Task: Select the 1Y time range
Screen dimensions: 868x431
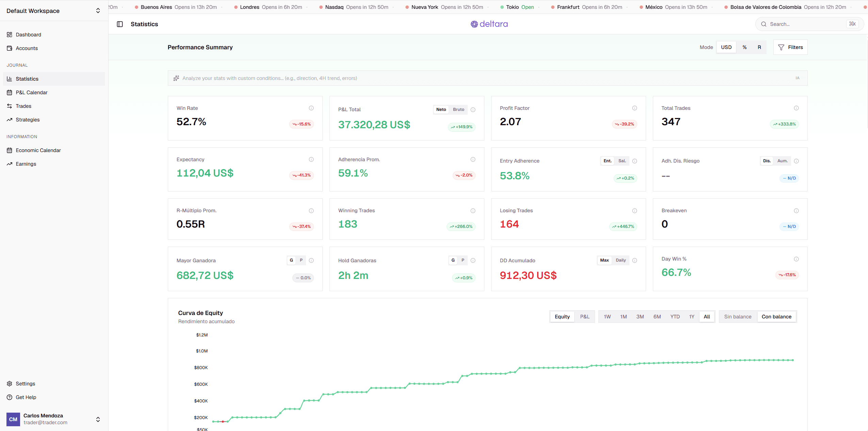Action: tap(692, 317)
